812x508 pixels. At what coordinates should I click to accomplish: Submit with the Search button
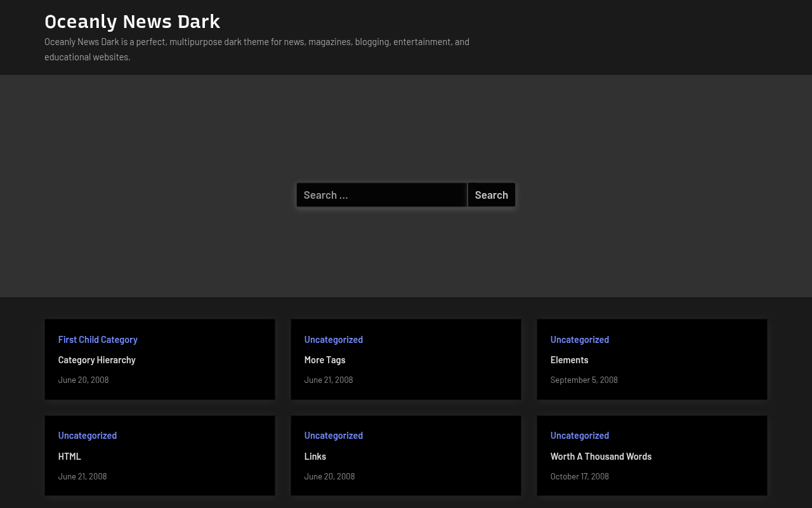[492, 195]
